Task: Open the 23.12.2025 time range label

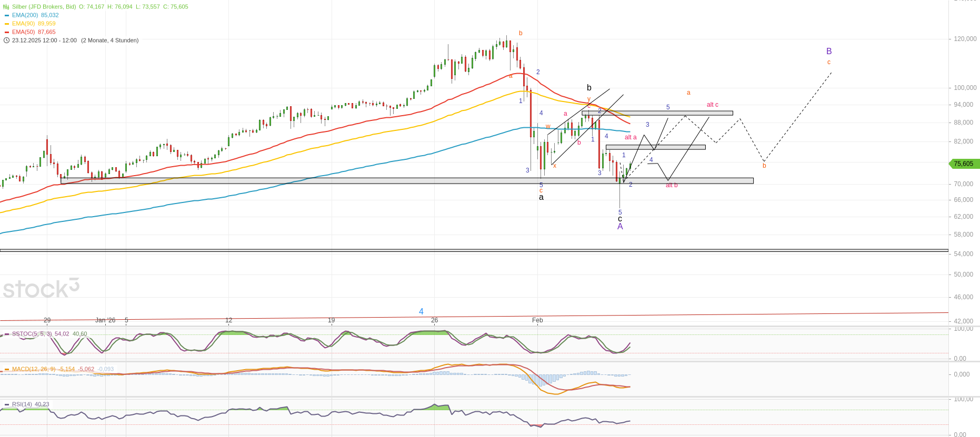Action: pos(44,40)
